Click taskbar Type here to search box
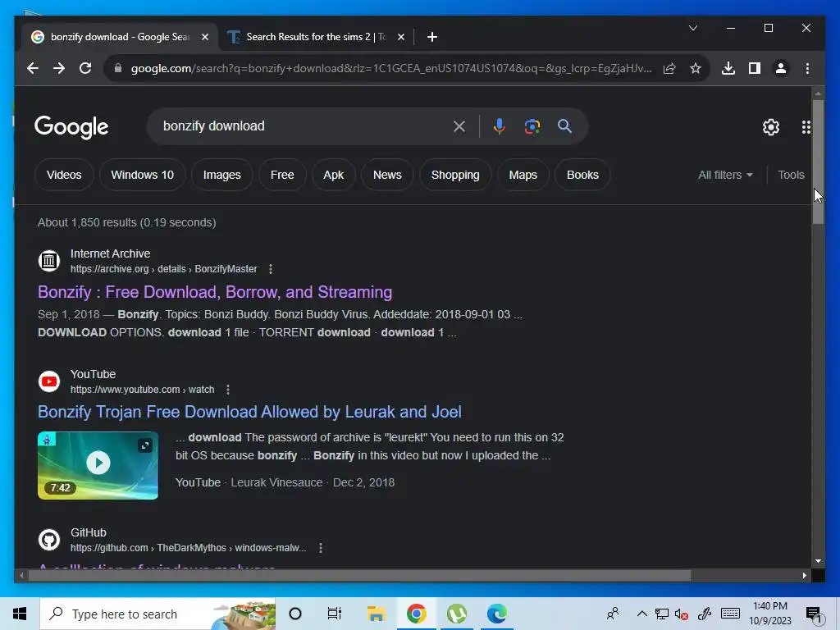The width and height of the screenshot is (840, 630). click(158, 614)
